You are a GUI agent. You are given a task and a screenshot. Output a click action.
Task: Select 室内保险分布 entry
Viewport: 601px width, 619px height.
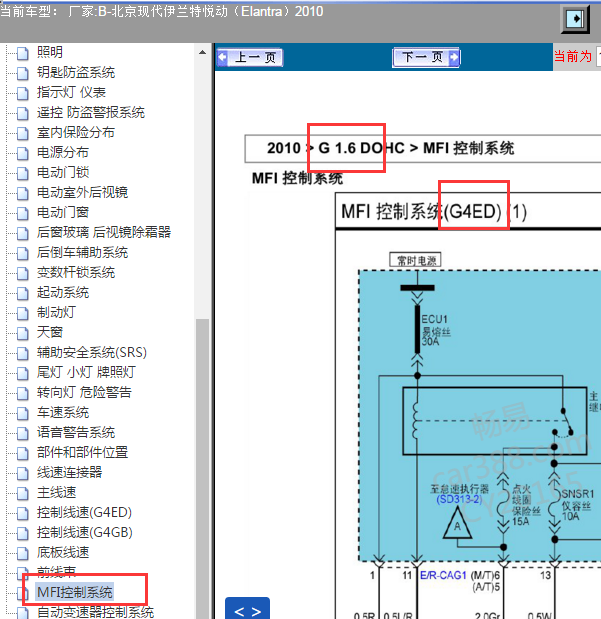point(76,133)
